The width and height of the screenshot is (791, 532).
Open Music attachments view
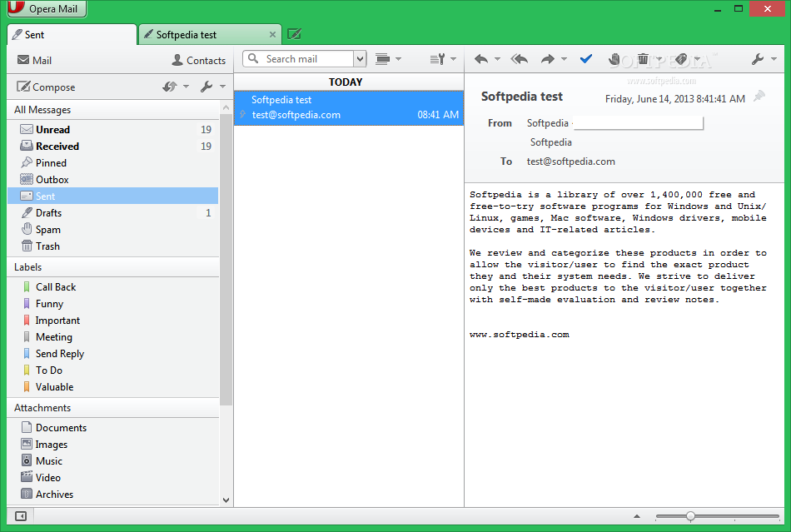pos(113,461)
